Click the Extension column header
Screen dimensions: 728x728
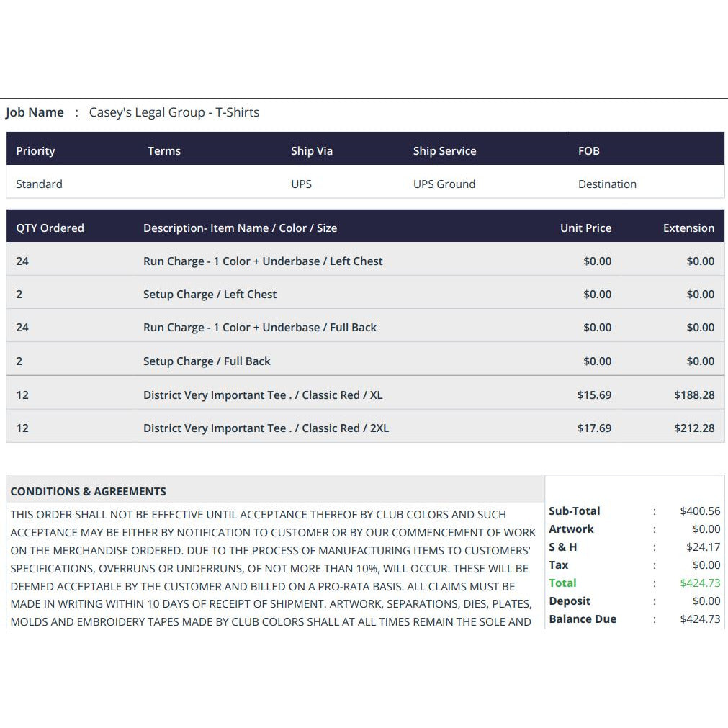689,228
